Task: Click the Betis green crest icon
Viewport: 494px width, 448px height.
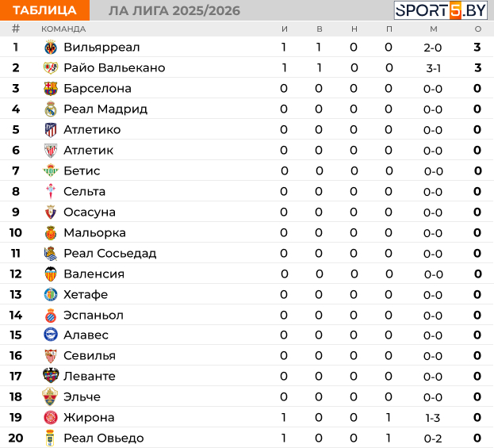Action: click(x=51, y=170)
